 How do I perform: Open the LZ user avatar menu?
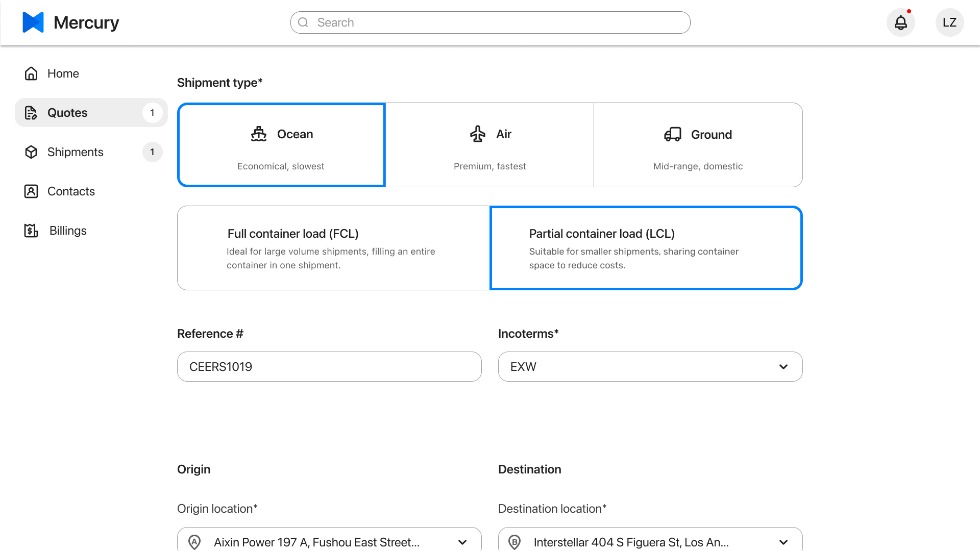tap(949, 22)
